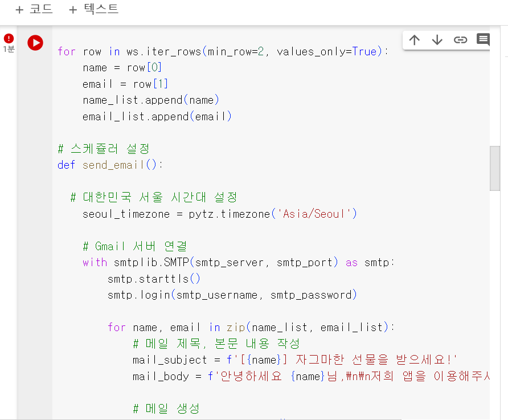
Task: Click 'for name, email in zip' line
Action: click(x=251, y=327)
